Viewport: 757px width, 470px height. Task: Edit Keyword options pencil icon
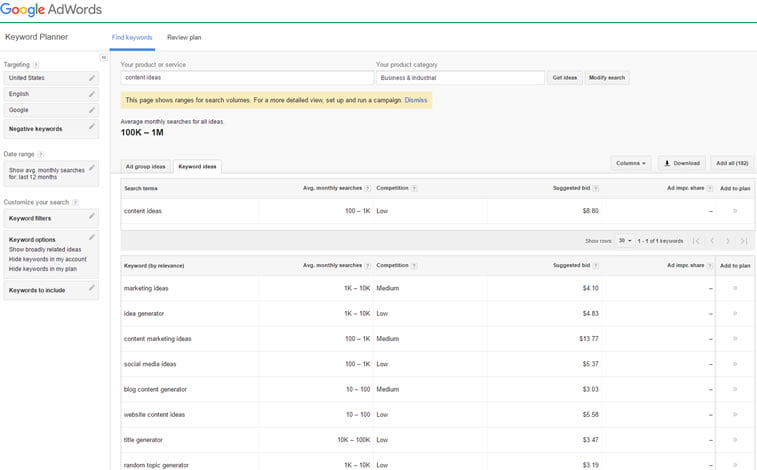tap(92, 237)
